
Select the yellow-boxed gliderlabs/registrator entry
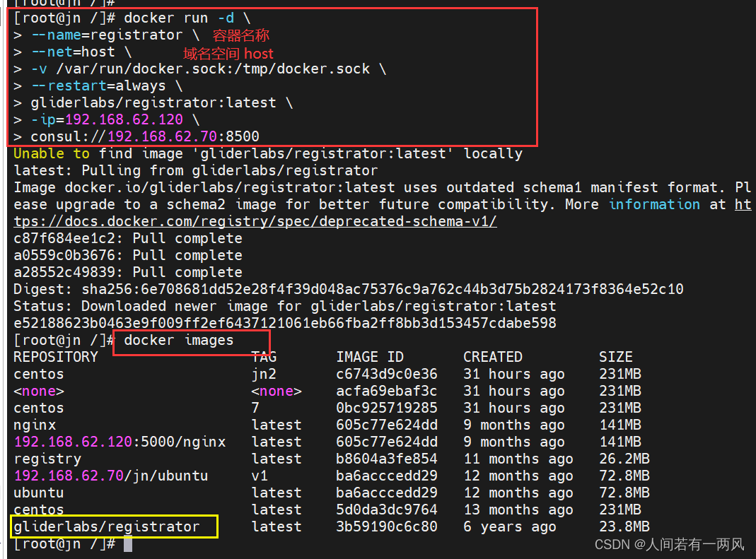(x=113, y=526)
